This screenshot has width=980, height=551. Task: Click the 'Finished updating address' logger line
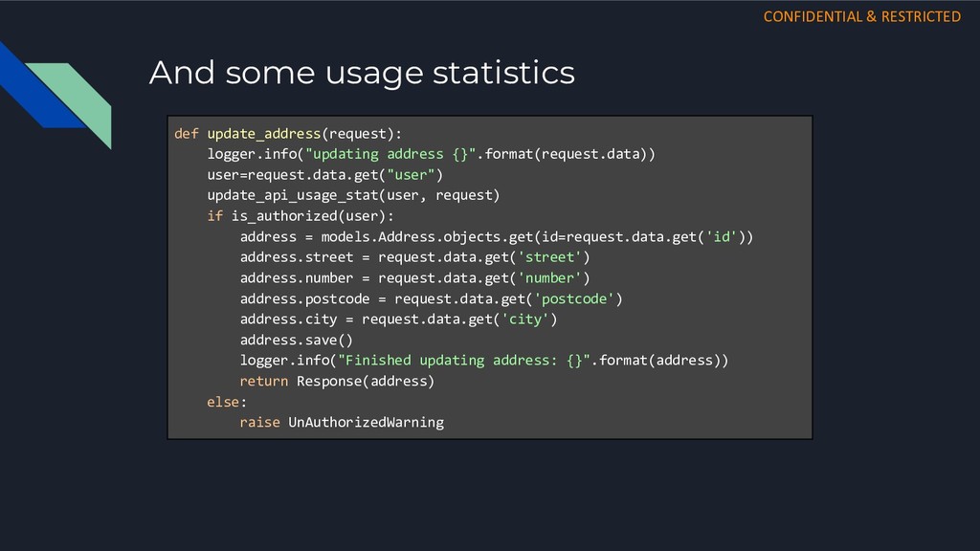click(x=484, y=361)
